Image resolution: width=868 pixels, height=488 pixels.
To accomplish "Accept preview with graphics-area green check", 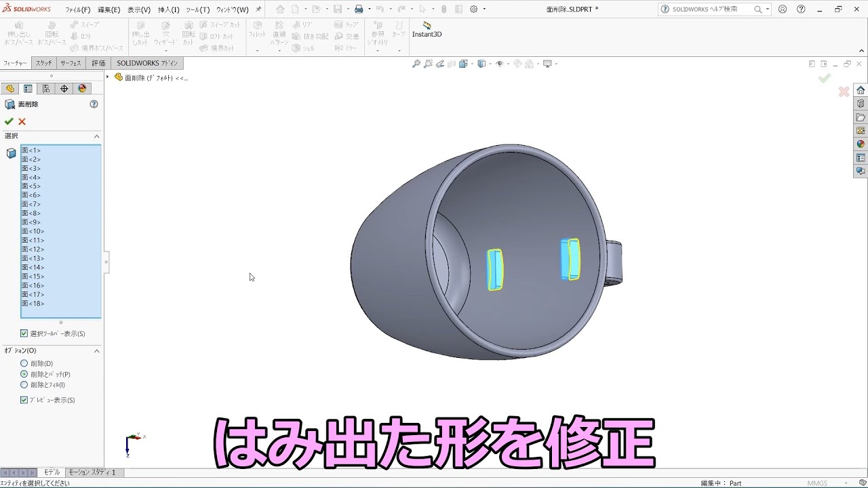I will (825, 79).
